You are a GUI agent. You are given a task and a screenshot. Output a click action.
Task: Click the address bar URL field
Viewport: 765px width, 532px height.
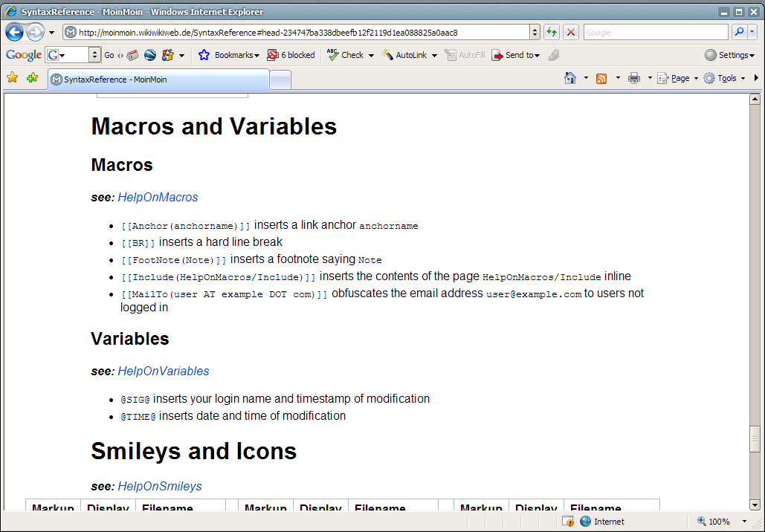(x=297, y=33)
